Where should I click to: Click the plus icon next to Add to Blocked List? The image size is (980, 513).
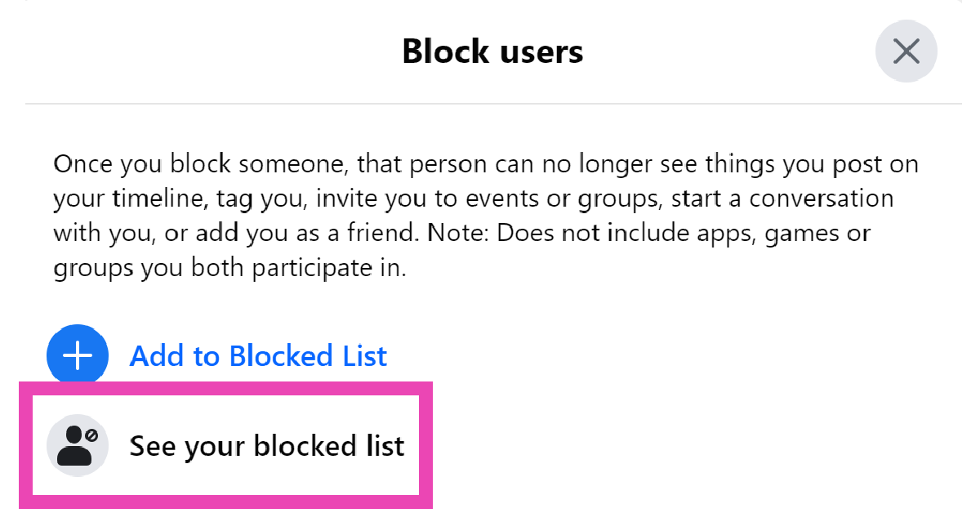click(x=78, y=355)
